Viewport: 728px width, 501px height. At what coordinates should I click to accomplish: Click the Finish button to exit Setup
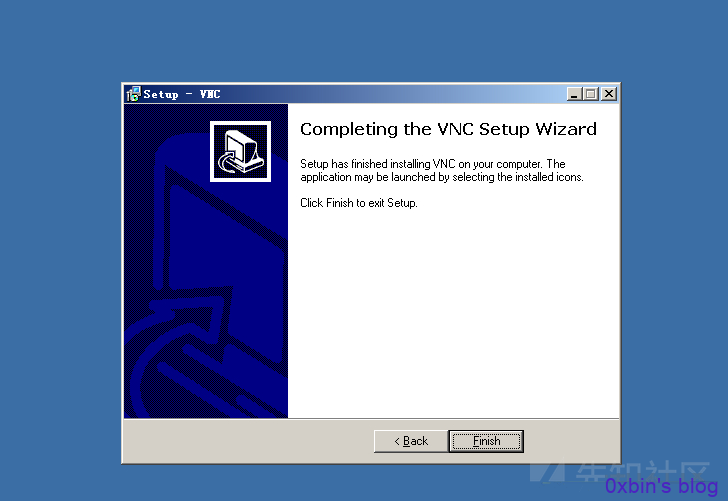click(486, 441)
